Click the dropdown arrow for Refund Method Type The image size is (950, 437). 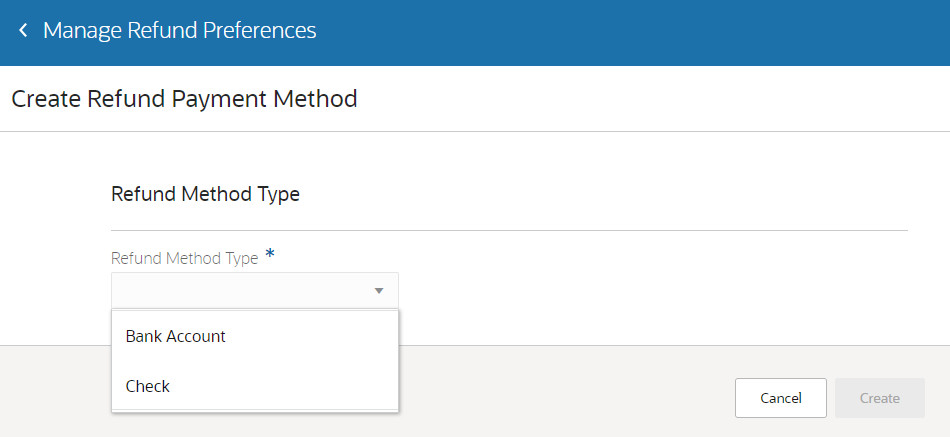point(379,291)
